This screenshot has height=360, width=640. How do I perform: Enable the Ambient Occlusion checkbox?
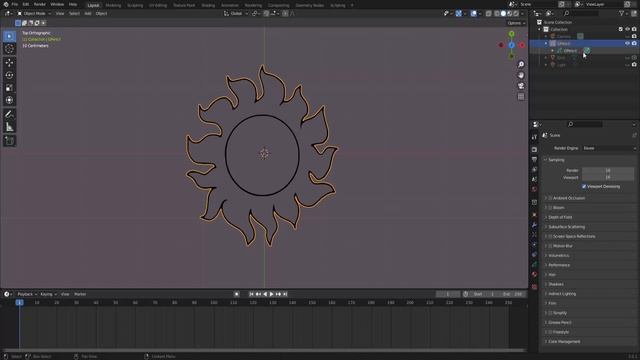[x=550, y=198]
